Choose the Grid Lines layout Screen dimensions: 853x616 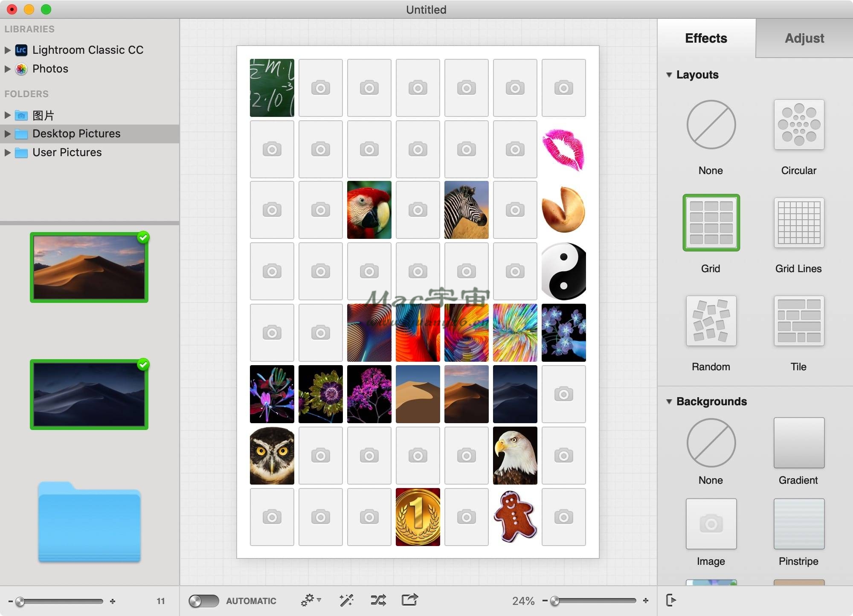(x=799, y=223)
